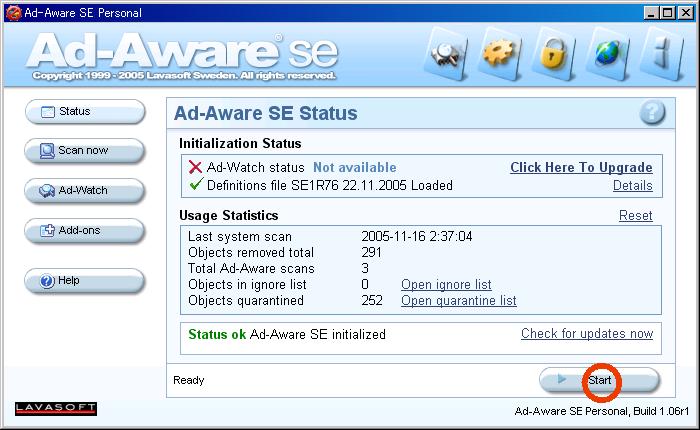Click the Lavasoft logo at bottom left
Screen dimensions: 700x430
coord(56,409)
